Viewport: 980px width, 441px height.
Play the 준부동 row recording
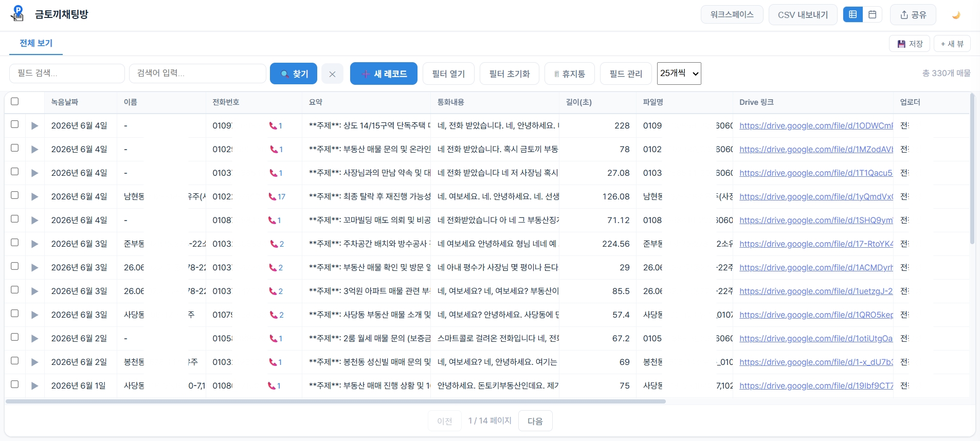34,244
